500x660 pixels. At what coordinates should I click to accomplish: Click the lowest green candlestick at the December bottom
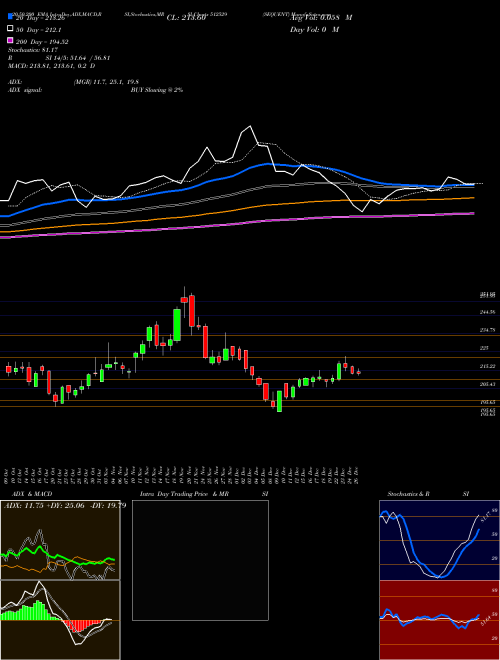pos(279,401)
